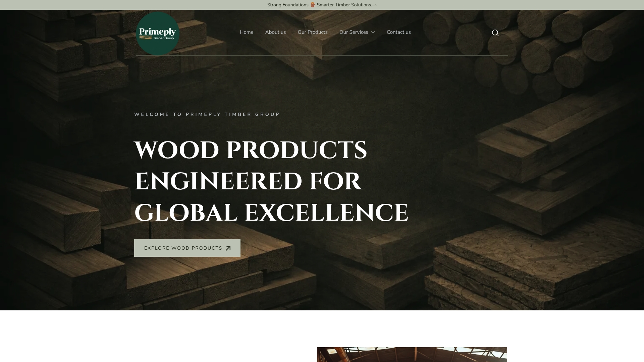Click the arrow icon on Explore Wood Products

(x=228, y=248)
